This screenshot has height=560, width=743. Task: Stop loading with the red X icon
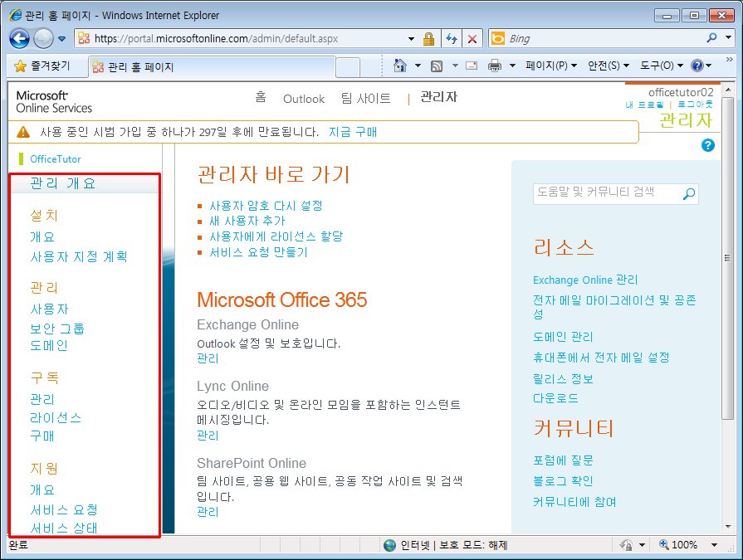coord(472,39)
